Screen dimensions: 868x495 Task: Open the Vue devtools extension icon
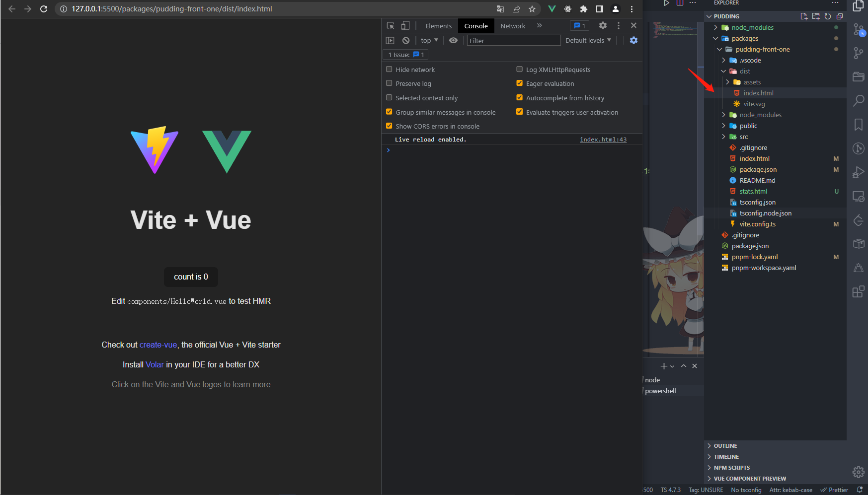pyautogui.click(x=552, y=9)
